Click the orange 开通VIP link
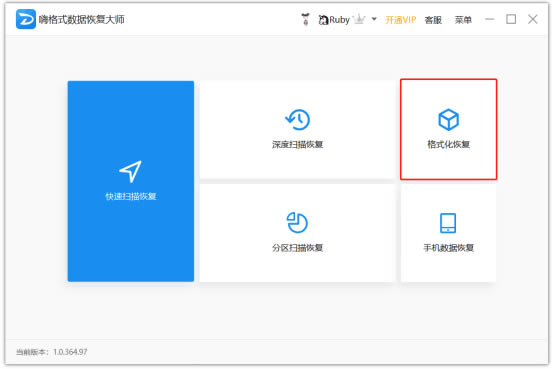 [400, 20]
